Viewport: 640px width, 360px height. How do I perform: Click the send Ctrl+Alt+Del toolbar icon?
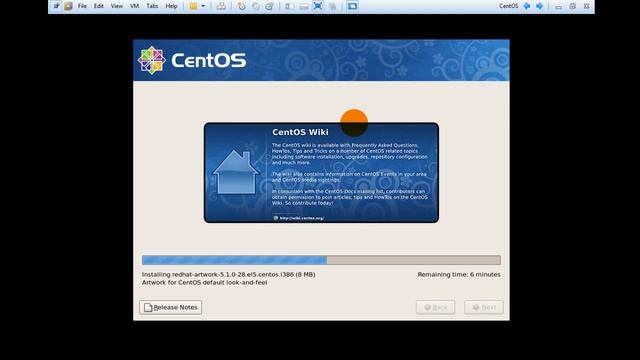221,6
